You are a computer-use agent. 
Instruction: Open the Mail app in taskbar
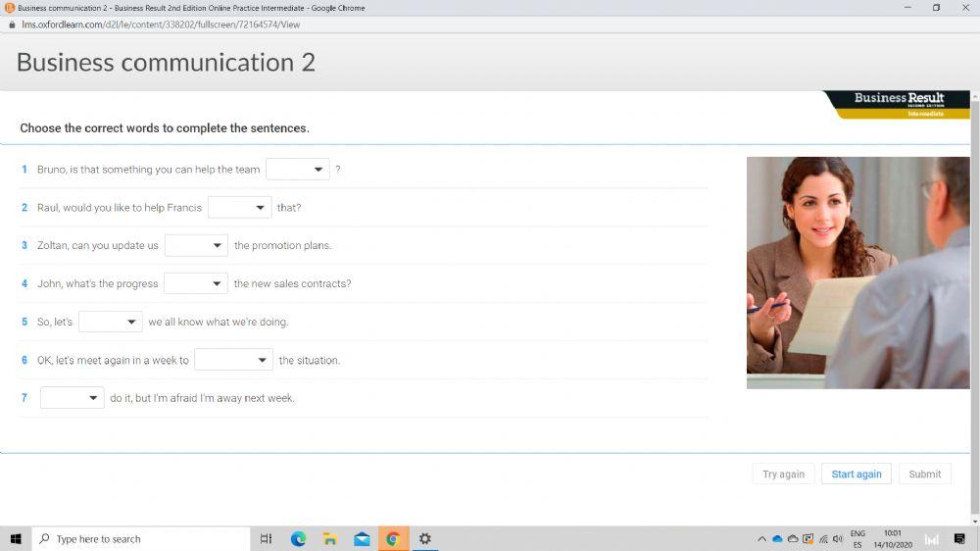coord(362,539)
